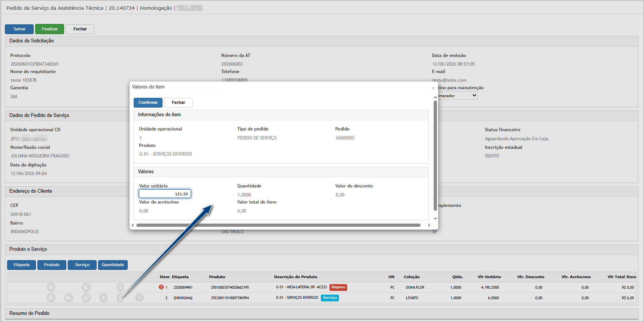Click G 01 - MESA LATERAL DF- AC223 description
Image resolution: width=644 pixels, height=322 pixels.
point(301,287)
